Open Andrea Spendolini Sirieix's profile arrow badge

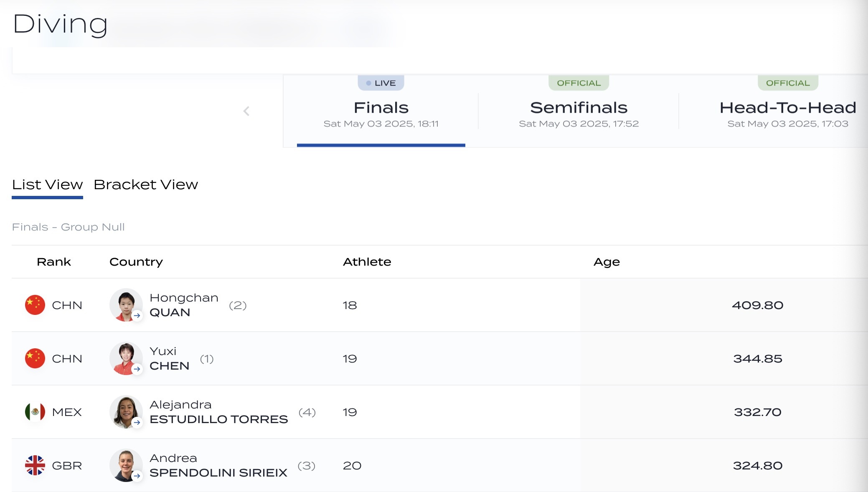(x=137, y=476)
